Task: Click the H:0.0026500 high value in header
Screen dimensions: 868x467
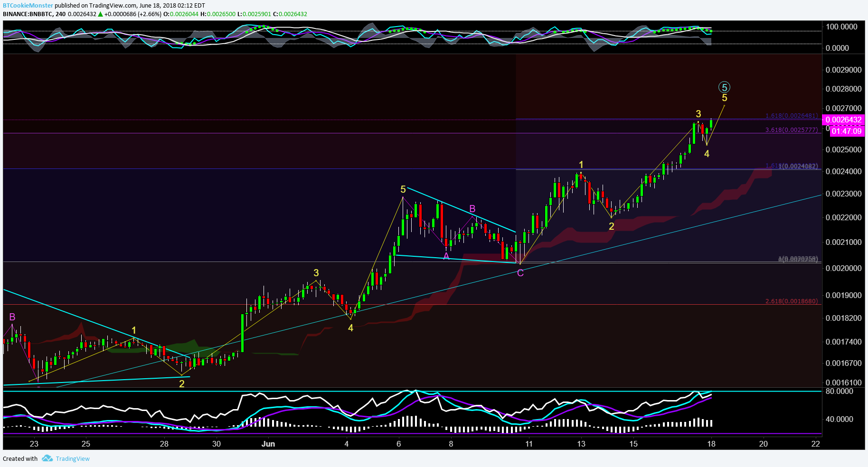Action: point(218,14)
